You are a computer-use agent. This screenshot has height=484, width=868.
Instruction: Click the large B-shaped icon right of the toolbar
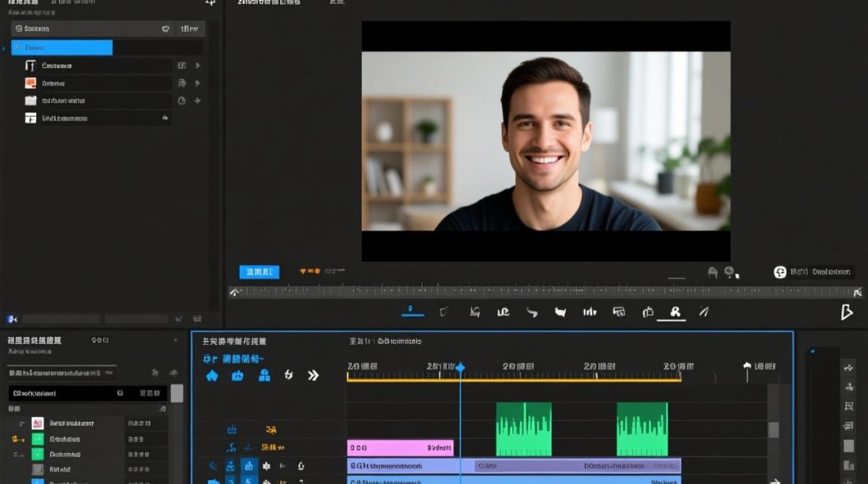click(x=847, y=313)
